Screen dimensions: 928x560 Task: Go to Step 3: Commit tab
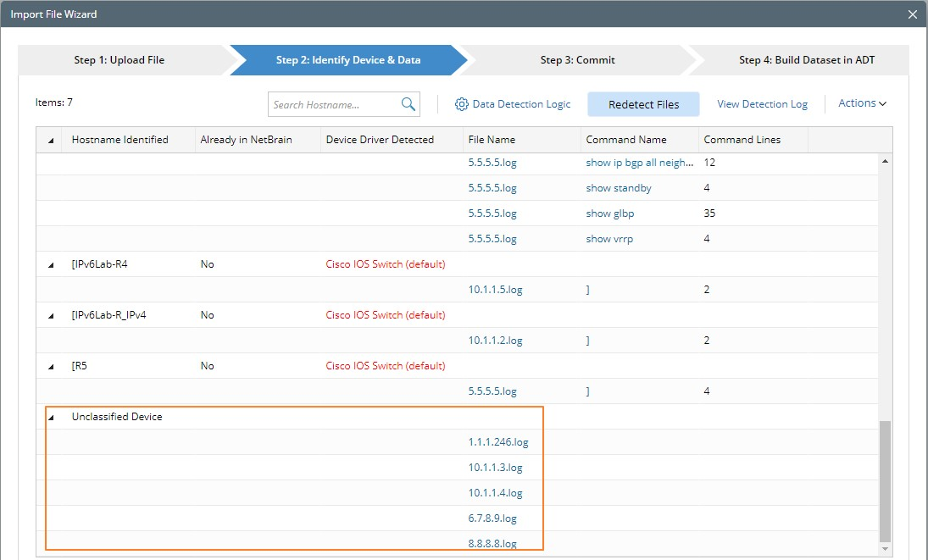coord(577,60)
